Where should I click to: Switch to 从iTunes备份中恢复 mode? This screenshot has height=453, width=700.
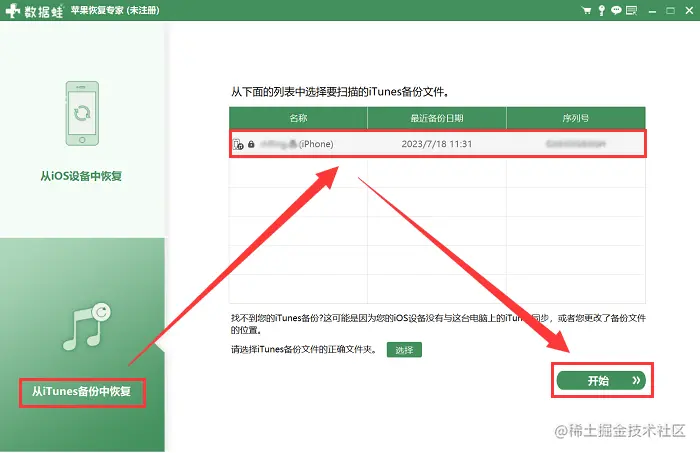(x=81, y=391)
